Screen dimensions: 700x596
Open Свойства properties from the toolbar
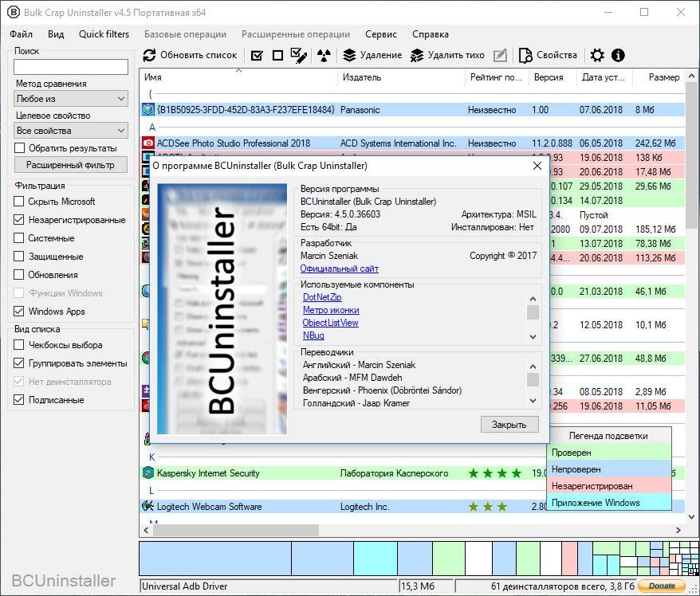(x=548, y=55)
